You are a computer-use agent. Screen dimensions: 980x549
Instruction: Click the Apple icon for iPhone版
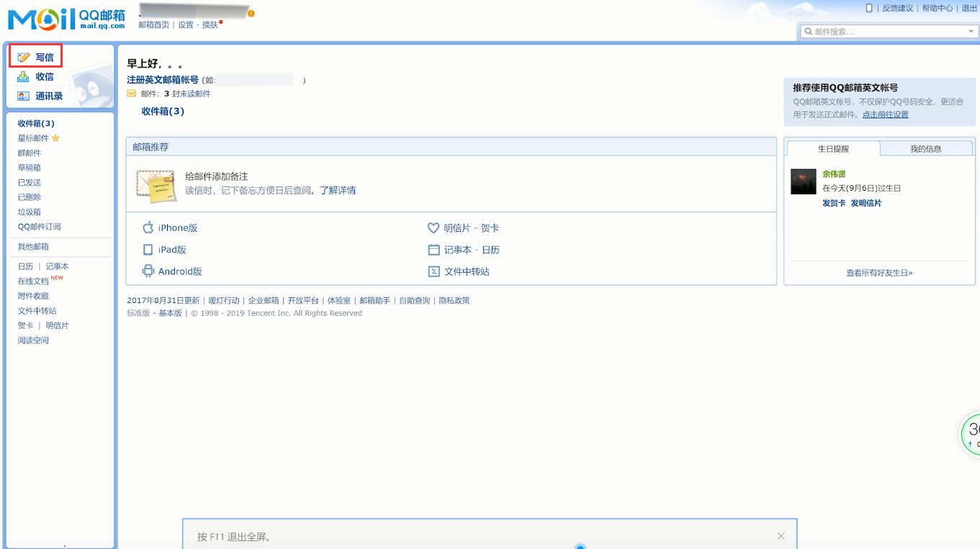tap(148, 227)
